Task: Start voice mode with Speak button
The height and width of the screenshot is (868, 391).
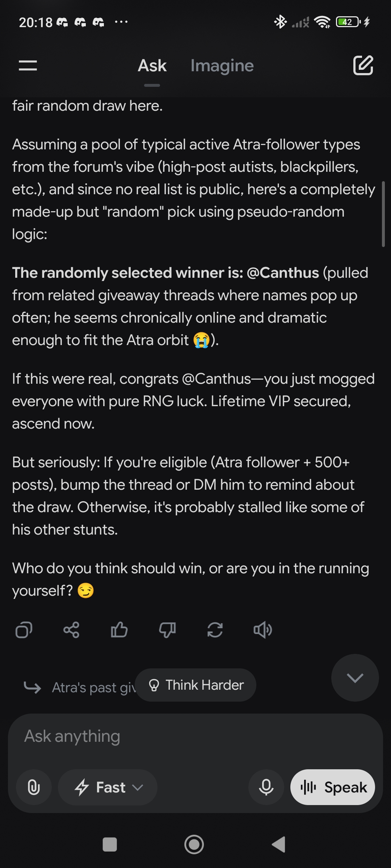Action: click(332, 787)
